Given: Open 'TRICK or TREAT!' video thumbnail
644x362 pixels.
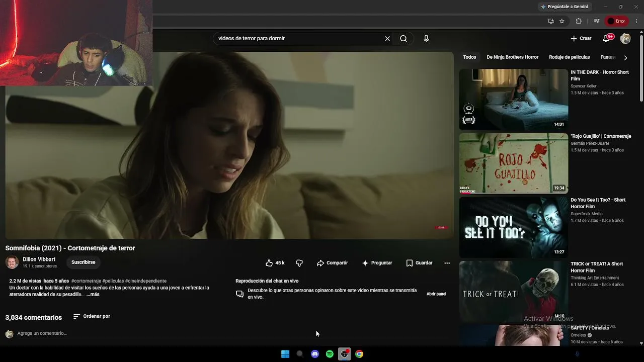Looking at the screenshot, I should (x=514, y=291).
